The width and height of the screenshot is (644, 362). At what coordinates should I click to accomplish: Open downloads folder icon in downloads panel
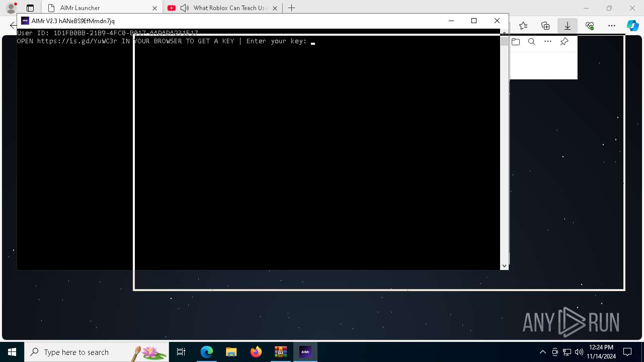pos(516,42)
